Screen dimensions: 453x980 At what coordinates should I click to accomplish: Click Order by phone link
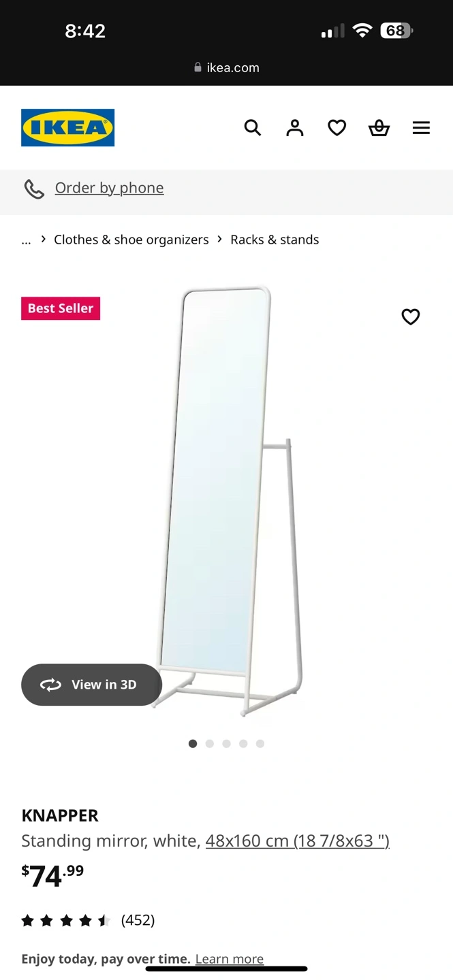(109, 188)
